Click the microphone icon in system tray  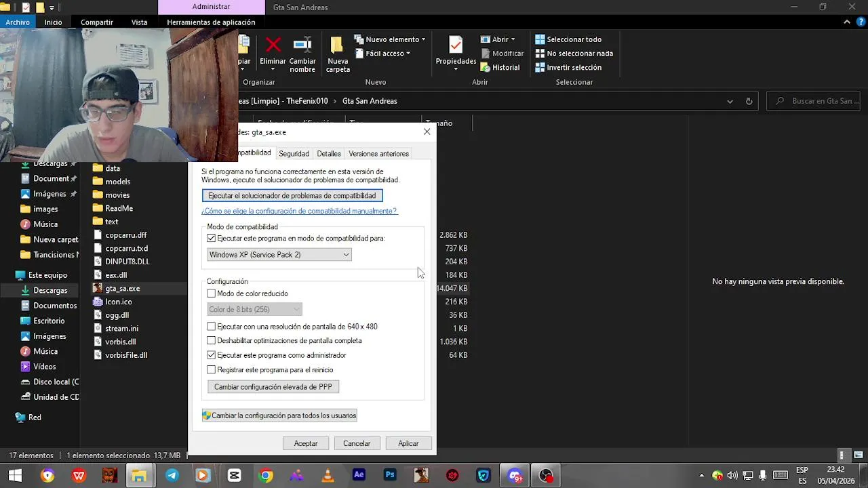point(763,475)
